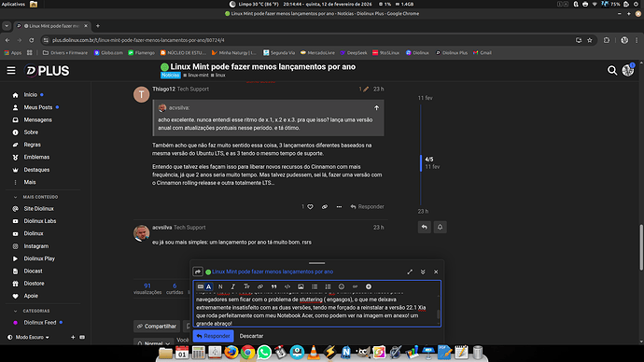Viewport: 644px width, 362px height.
Task: Open Destaques in sidebar
Action: coord(36,170)
